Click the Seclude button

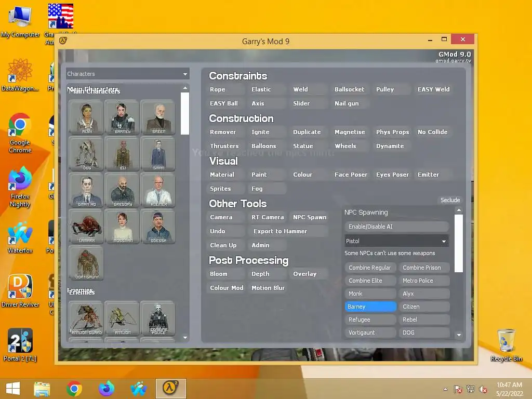pos(450,200)
